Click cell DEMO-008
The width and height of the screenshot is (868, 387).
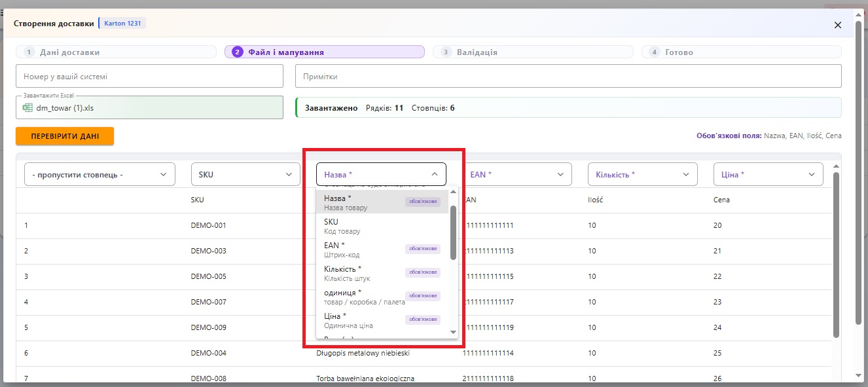208,378
